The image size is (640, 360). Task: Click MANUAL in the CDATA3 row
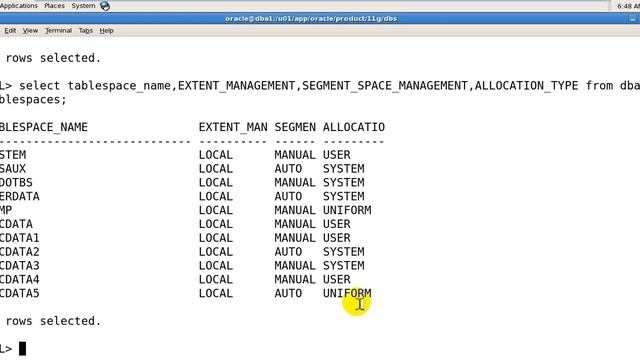[295, 266]
